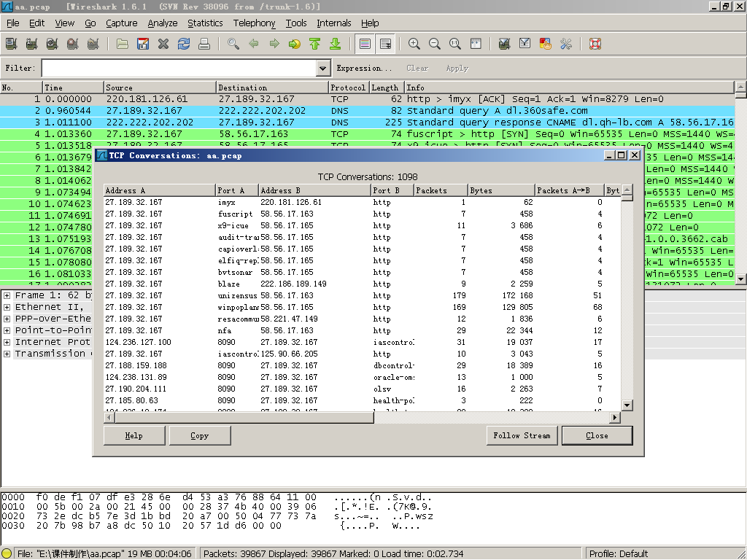Screen dimensions: 747x560
Task: Zoom out on packet text
Action: pyautogui.click(x=435, y=44)
